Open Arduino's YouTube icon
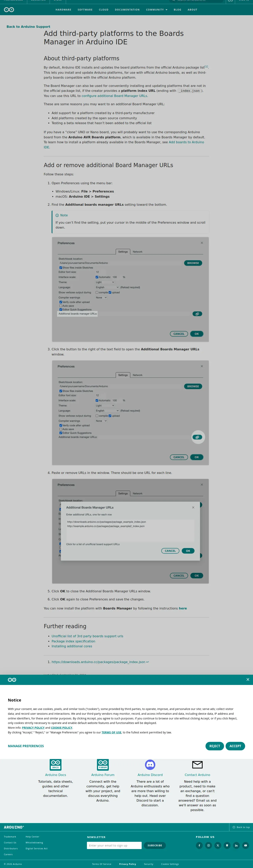 tap(246, 845)
